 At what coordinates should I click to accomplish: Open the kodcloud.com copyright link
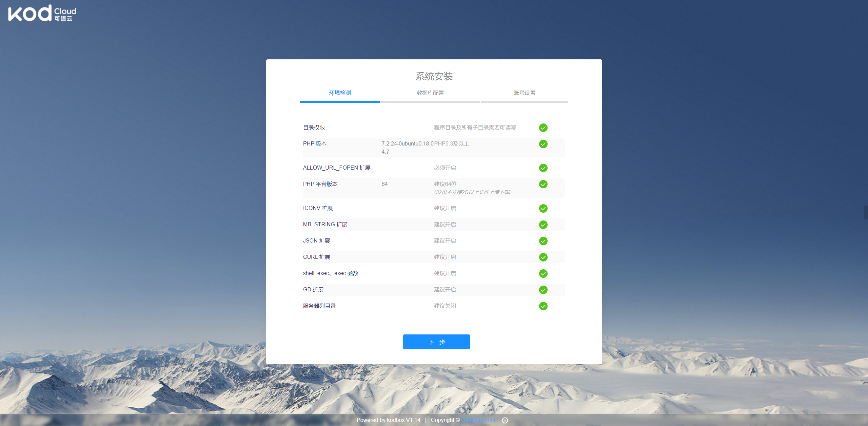(x=477, y=420)
